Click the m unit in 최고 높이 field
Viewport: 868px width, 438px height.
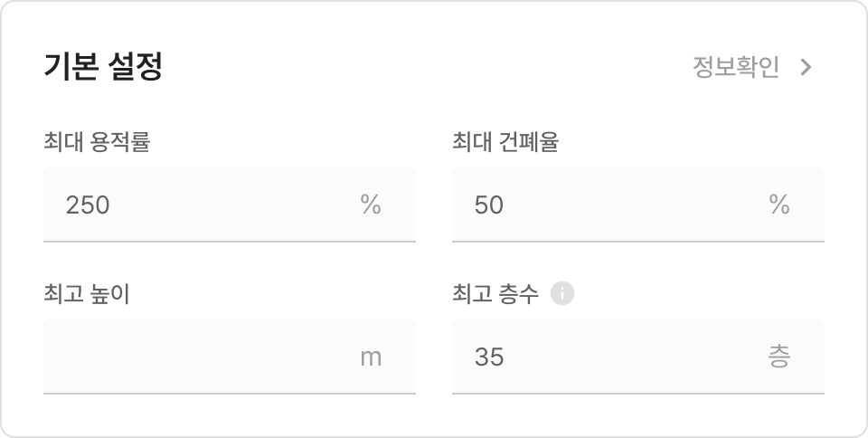tap(371, 357)
